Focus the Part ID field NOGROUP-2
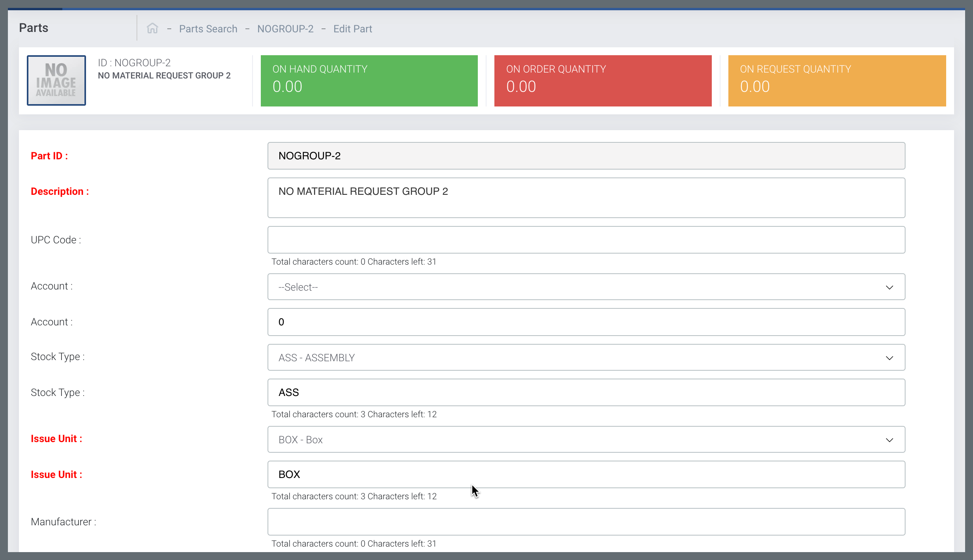This screenshot has width=973, height=560. pyautogui.click(x=586, y=156)
